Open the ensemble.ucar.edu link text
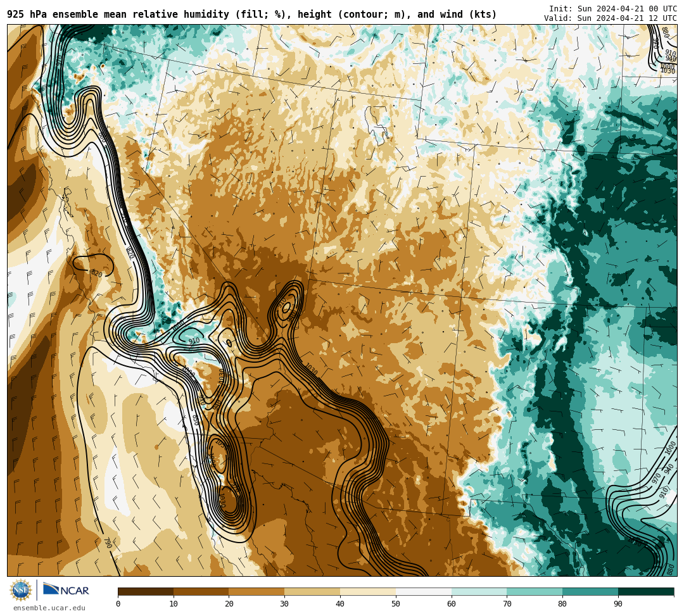The width and height of the screenshot is (684, 616). 49,608
